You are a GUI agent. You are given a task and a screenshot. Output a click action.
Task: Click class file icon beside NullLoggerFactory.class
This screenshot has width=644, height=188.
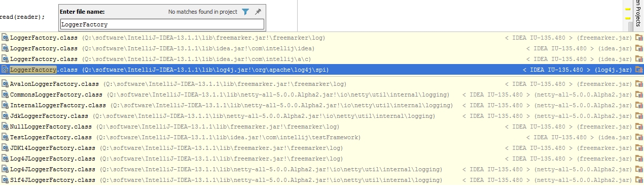(x=5, y=127)
